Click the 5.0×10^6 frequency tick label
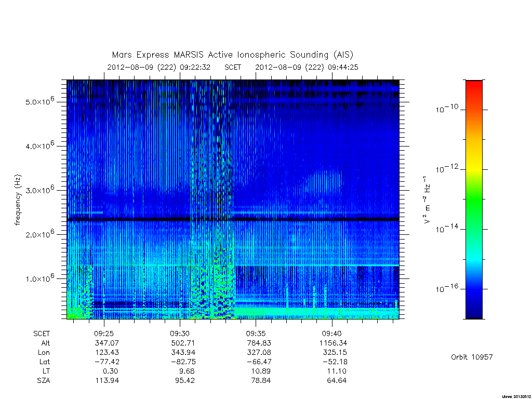The image size is (532, 399). click(x=40, y=101)
